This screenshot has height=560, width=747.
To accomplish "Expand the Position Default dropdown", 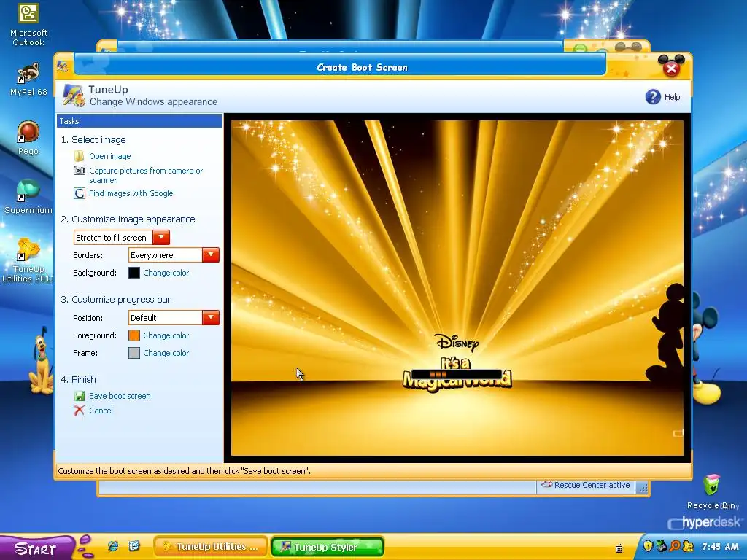I will click(x=211, y=318).
